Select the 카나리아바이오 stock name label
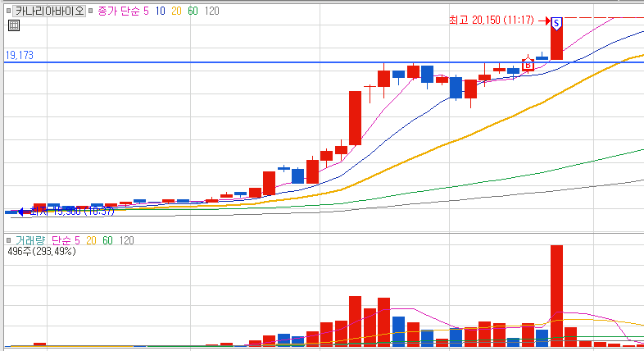This screenshot has width=644, height=351. [49, 11]
